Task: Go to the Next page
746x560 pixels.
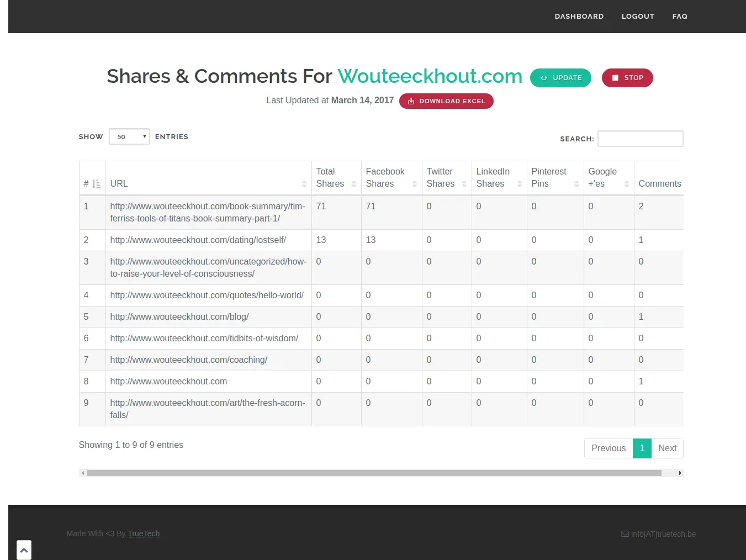Action: tap(667, 448)
